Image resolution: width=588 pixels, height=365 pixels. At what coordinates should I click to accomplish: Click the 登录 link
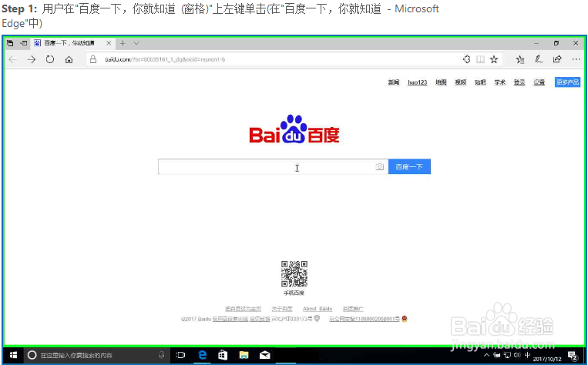519,82
